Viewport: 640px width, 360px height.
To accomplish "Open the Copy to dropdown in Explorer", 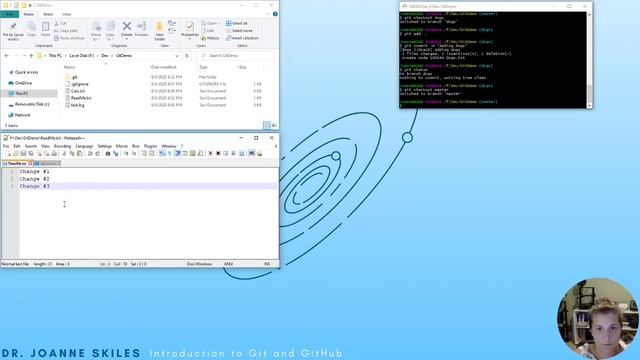I will (x=110, y=31).
